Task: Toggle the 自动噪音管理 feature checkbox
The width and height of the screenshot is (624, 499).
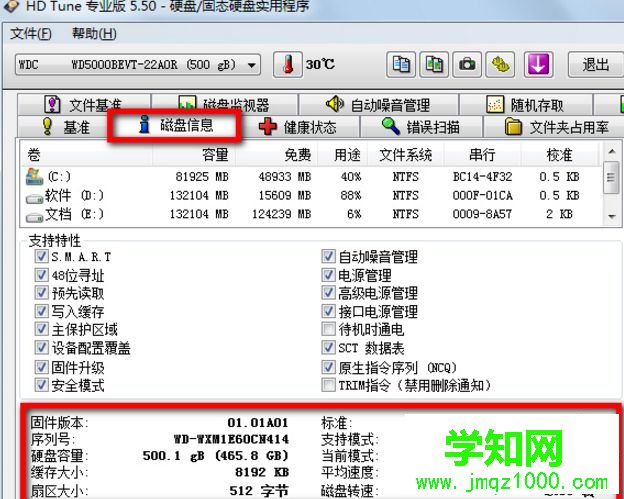Action: pos(328,256)
